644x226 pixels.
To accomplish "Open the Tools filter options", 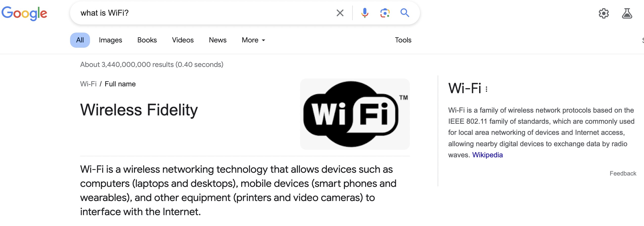I will pos(403,40).
